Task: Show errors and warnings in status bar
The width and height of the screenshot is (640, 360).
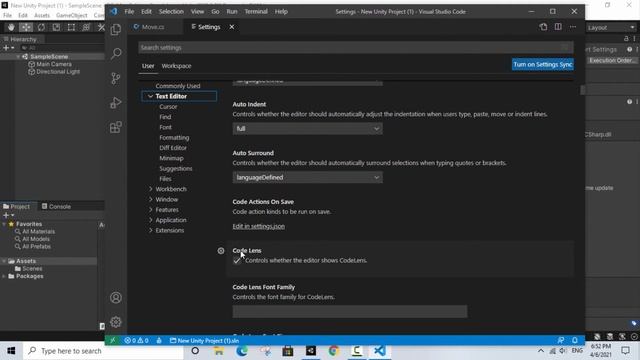Action: tap(136, 340)
